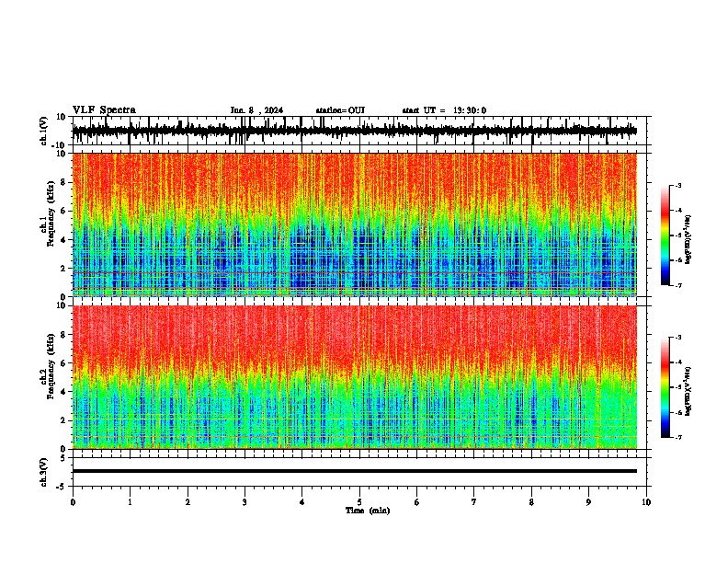Image resolution: width=728 pixels, height=563 pixels.
Task: Click inside the ch.2 frequency spectrogram
Action: click(354, 377)
